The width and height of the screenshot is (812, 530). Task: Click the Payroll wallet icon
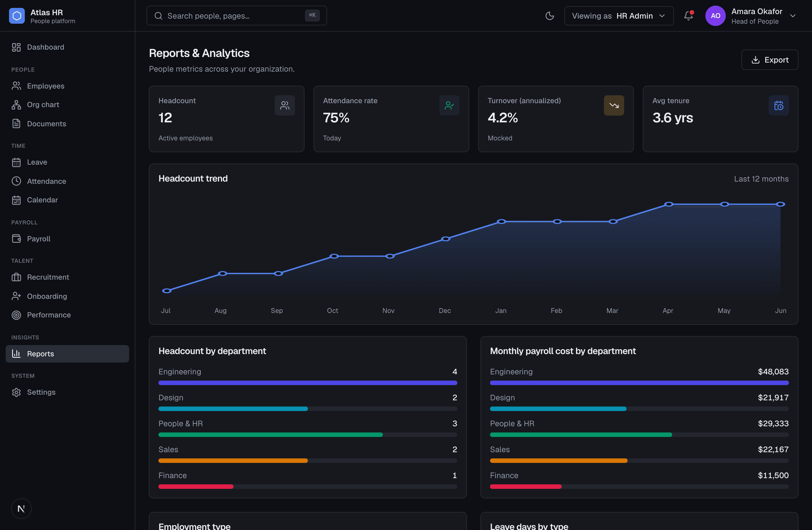(x=16, y=239)
